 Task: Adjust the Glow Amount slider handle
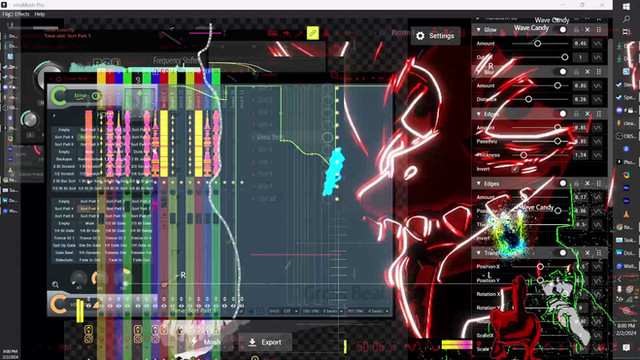tap(538, 44)
